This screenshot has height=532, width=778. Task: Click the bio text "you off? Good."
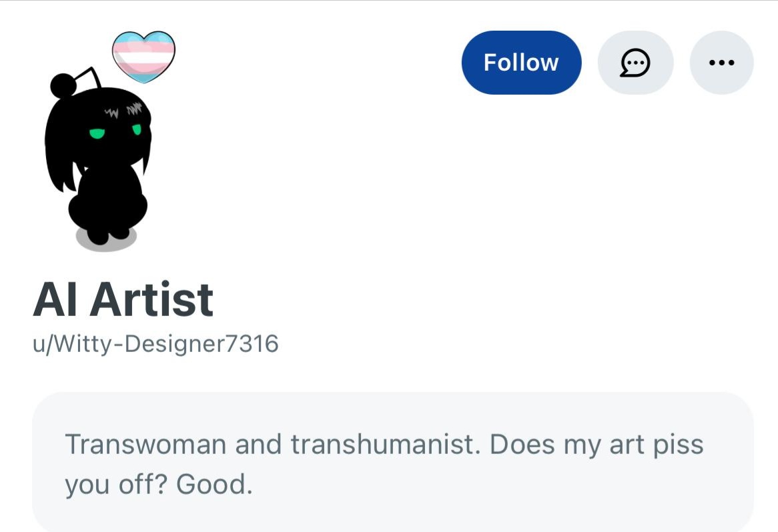coord(159,485)
